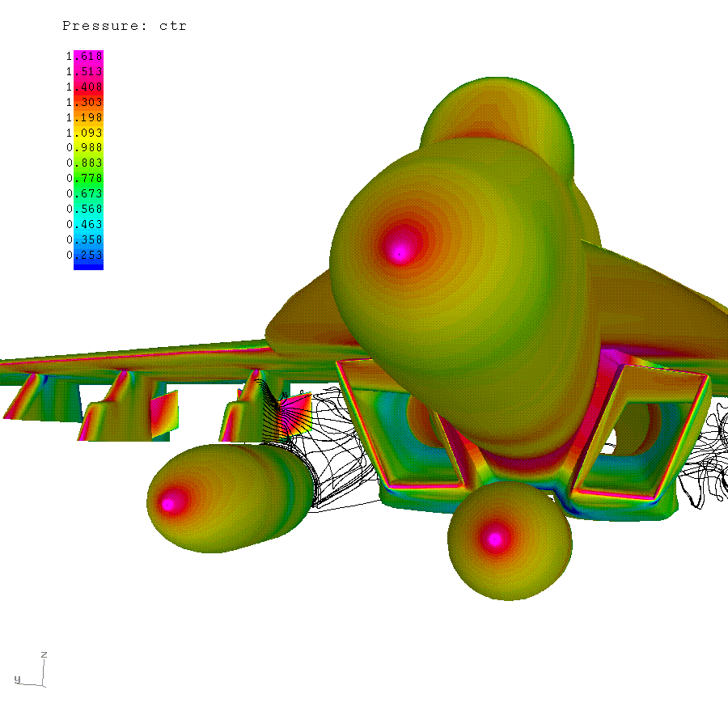Pick the outermost left wing pylon

pyautogui.click(x=42, y=397)
